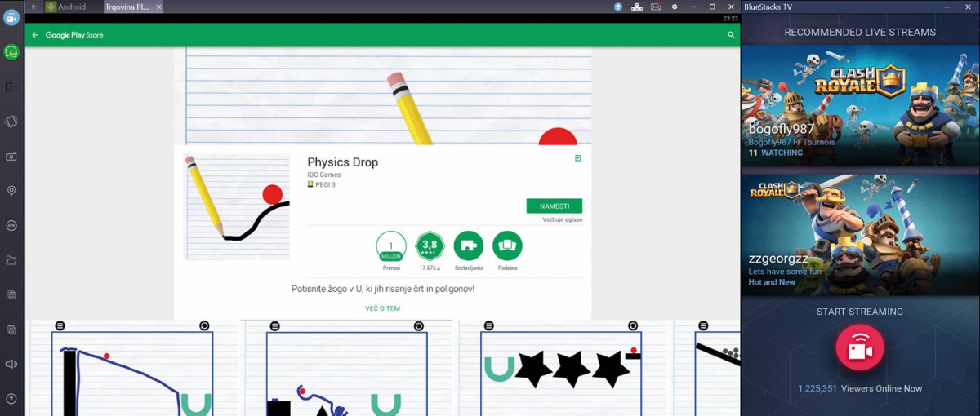Open the file folder sidebar icon
The width and height of the screenshot is (980, 416).
tap(11, 260)
